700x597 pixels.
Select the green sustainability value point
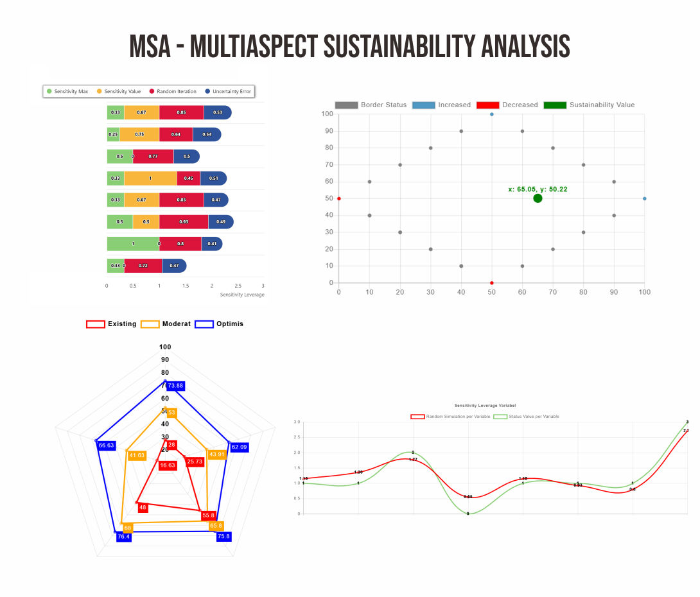[538, 198]
